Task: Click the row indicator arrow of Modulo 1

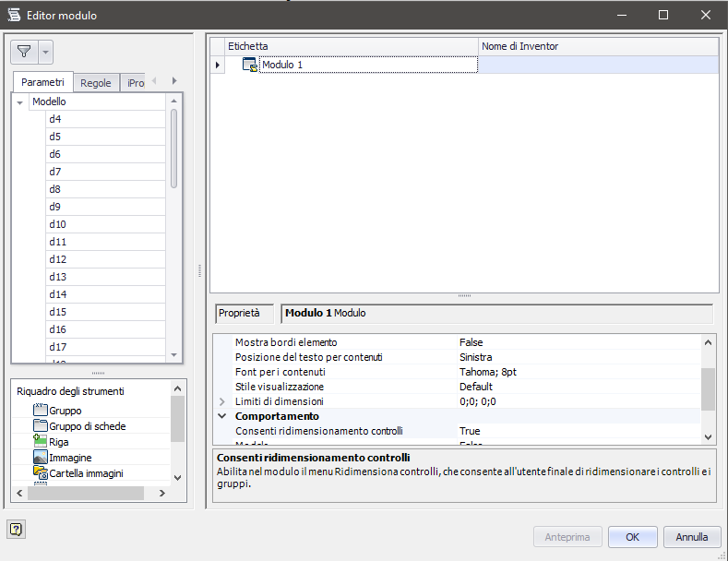Action: pyautogui.click(x=217, y=65)
